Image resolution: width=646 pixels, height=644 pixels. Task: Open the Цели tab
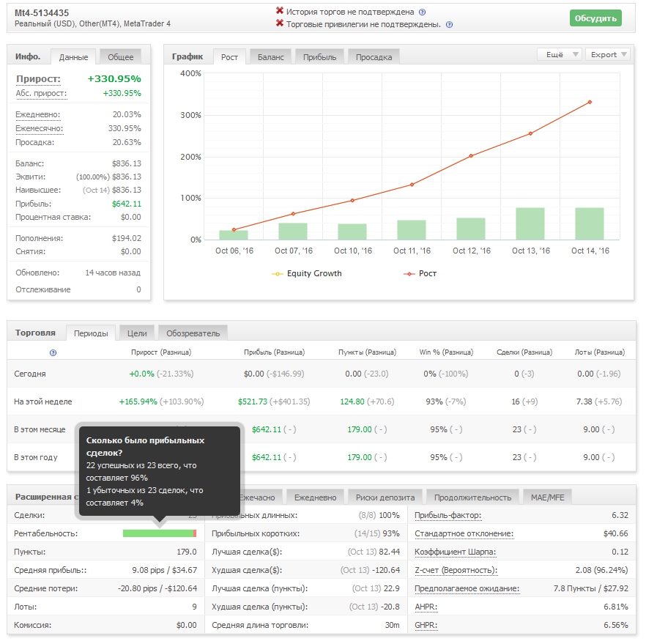tap(137, 333)
